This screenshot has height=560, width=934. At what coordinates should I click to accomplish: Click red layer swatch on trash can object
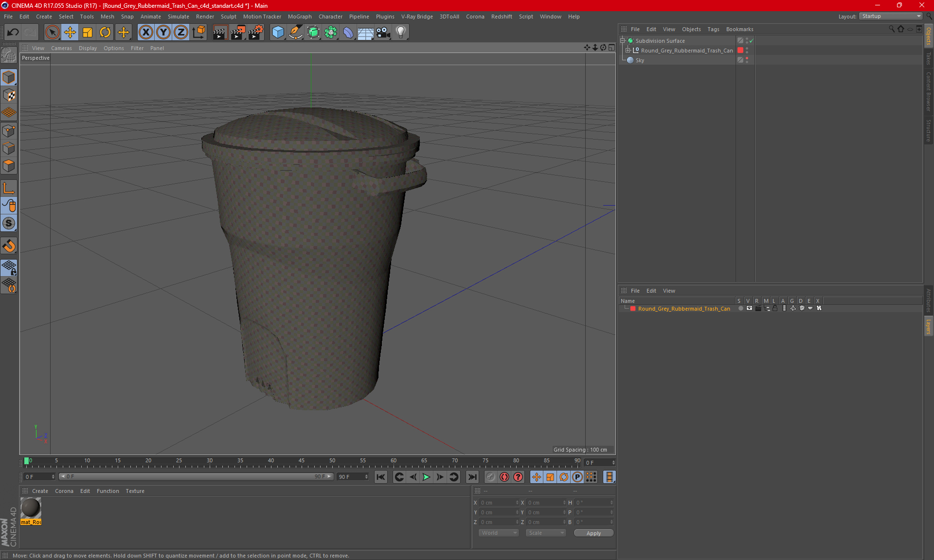(740, 51)
